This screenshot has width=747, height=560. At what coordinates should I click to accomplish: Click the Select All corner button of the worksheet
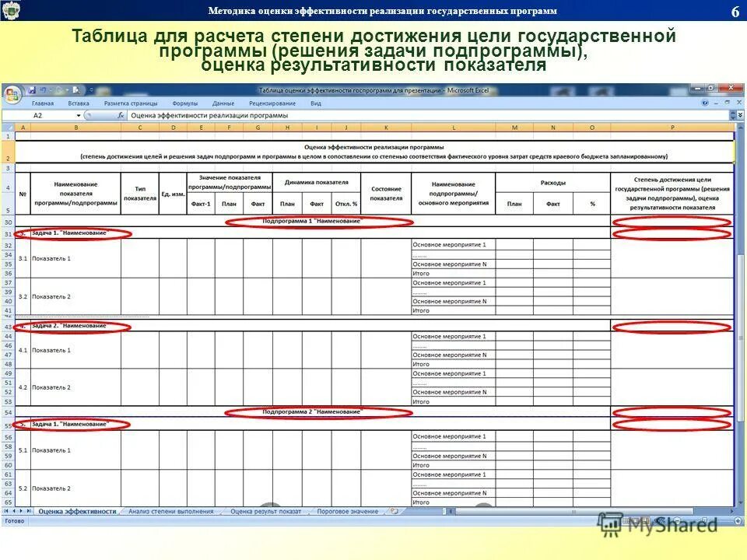(x=9, y=127)
